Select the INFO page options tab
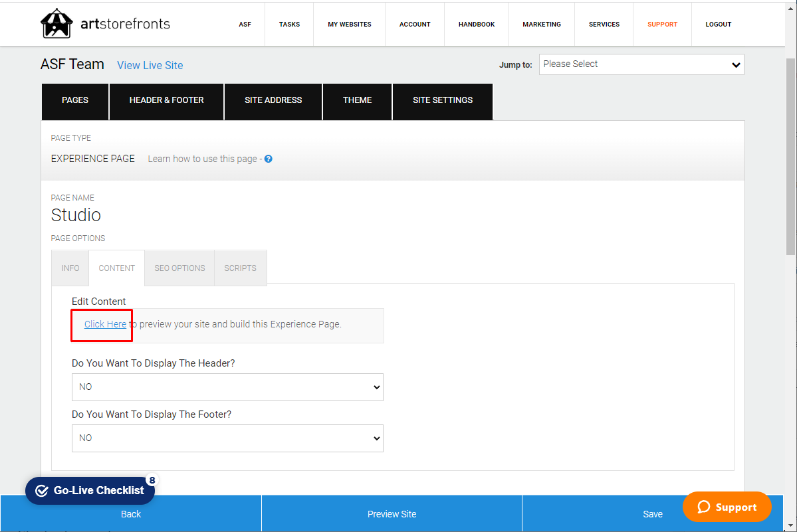The height and width of the screenshot is (532, 797). tap(70, 268)
